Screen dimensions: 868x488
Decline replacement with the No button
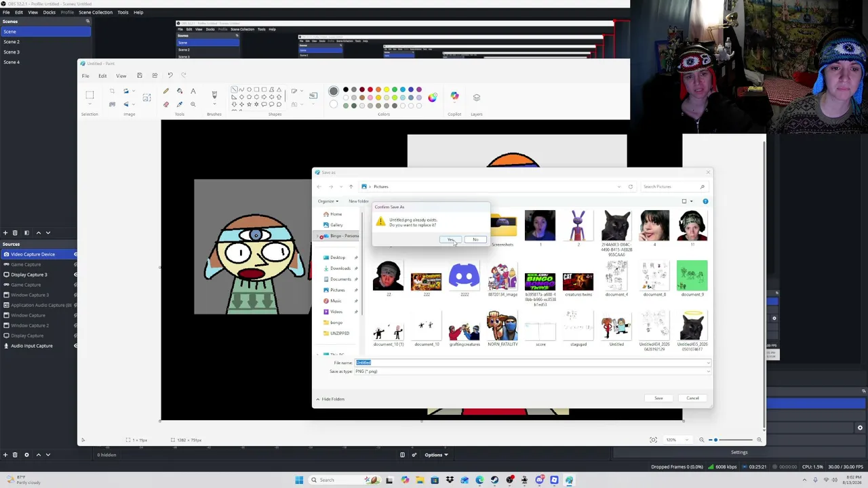[x=475, y=239]
